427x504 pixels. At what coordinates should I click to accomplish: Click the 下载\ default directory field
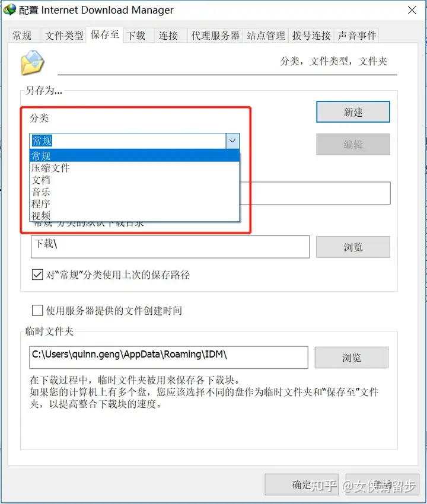[170, 247]
